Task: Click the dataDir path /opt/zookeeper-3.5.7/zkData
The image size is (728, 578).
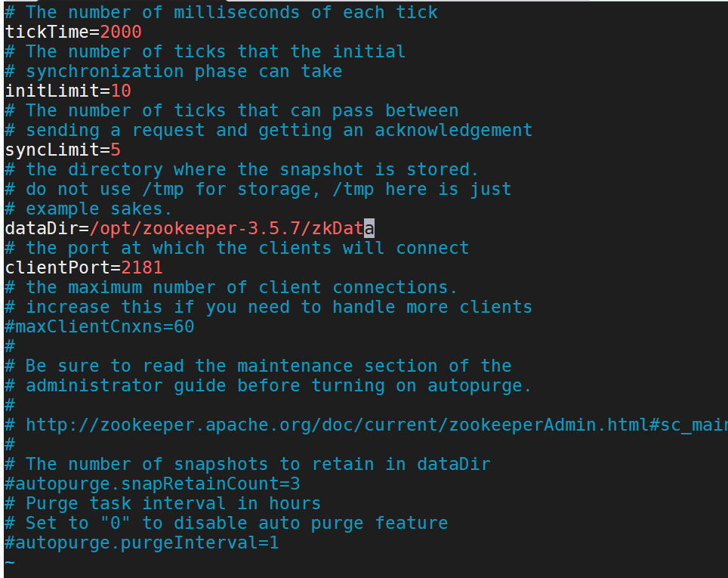Action: [232, 229]
